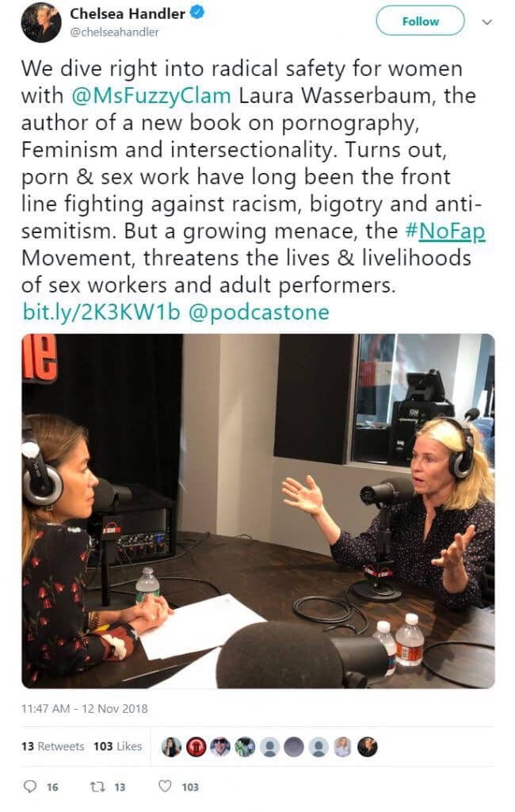Click the tweet timestamp 12 Nov 2018
The image size is (515, 812).
[84, 708]
